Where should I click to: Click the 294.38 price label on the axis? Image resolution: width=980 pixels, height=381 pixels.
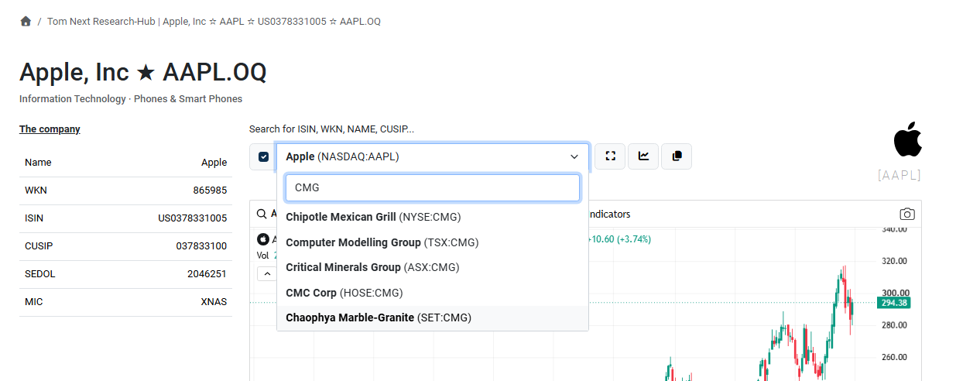tap(893, 303)
